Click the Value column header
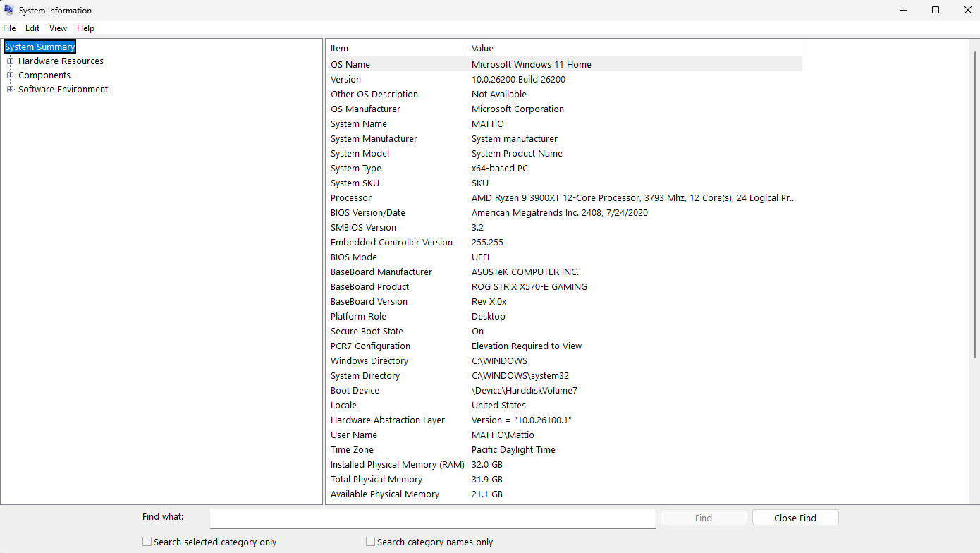 point(634,48)
